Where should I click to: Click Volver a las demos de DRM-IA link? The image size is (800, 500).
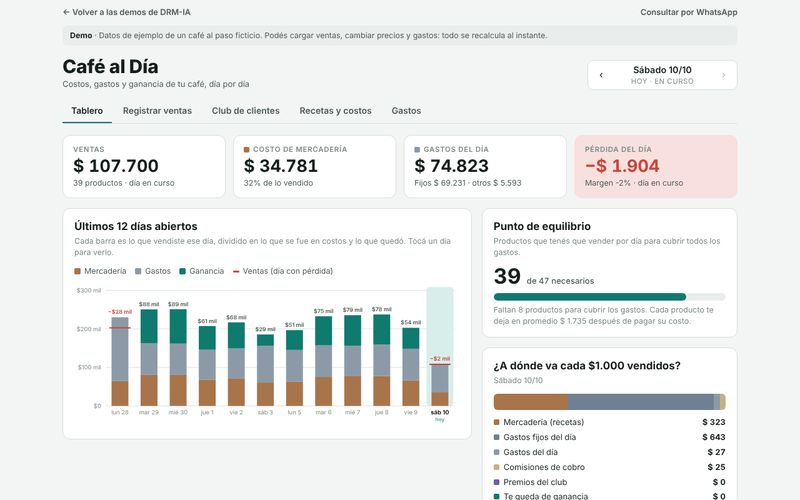coord(127,12)
